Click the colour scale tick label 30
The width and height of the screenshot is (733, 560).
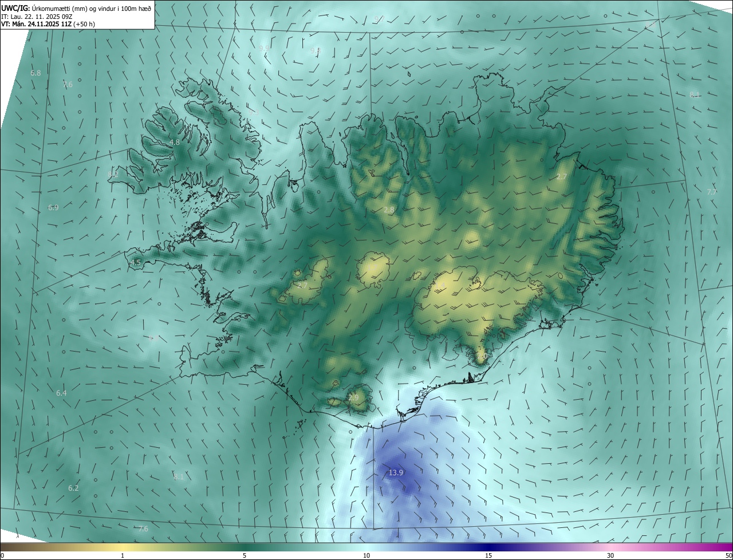pyautogui.click(x=610, y=555)
